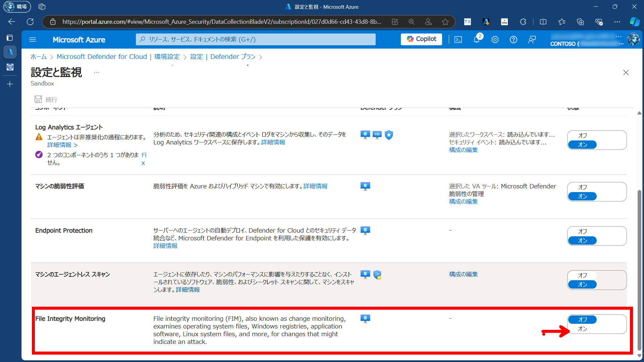Viewport: 644px width, 362px height.
Task: Enable File Integrity Monitoring with オン
Action: 582,329
